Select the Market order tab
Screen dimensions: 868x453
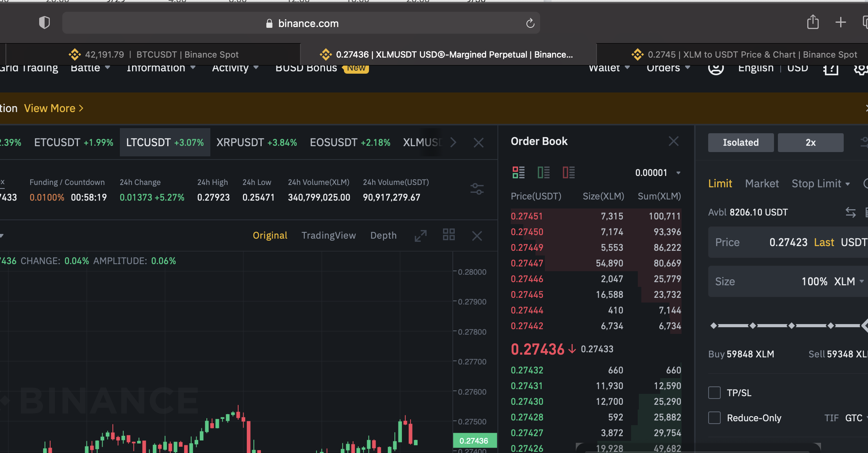[761, 183]
